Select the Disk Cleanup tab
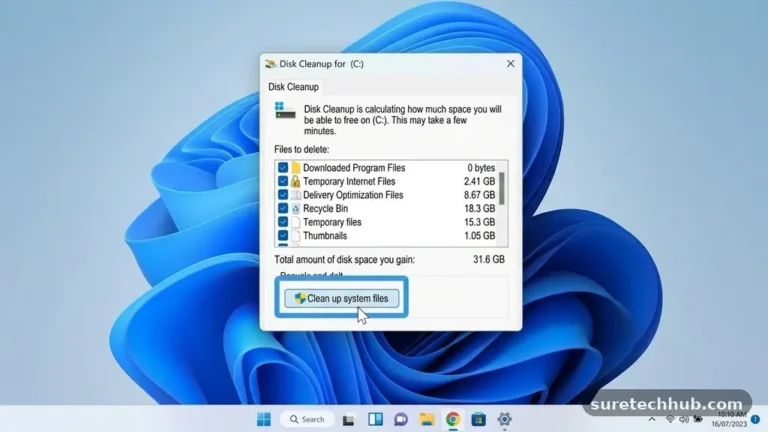Viewport: 768px width, 432px height. coord(293,87)
